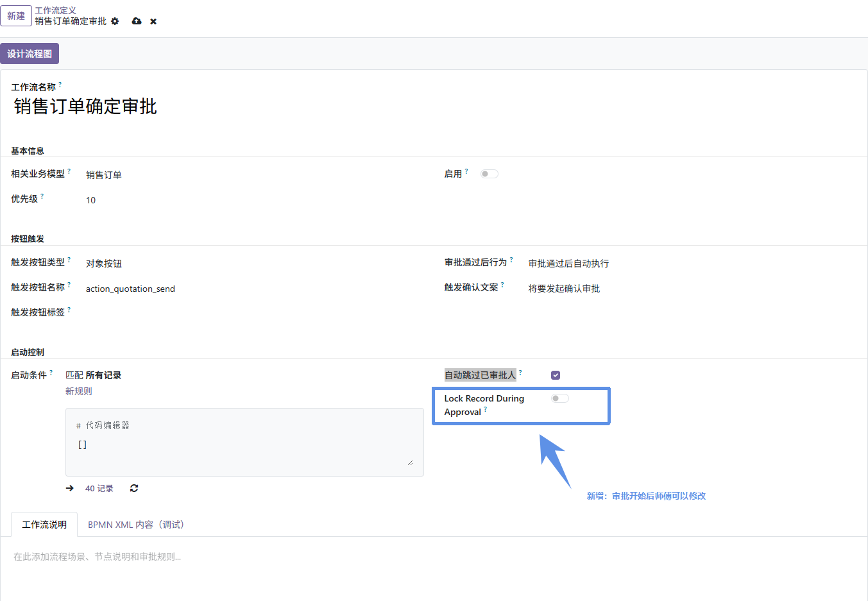Open the gear actions menu beside 销售订单确定审批
The image size is (868, 601).
pyautogui.click(x=115, y=21)
